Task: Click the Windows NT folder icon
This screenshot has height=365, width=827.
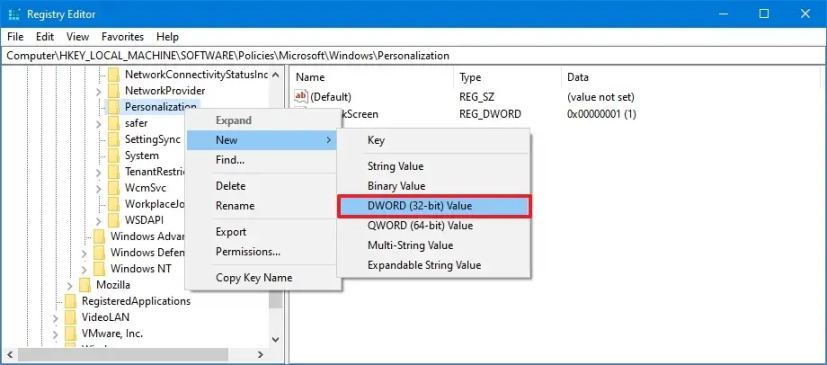Action: click(100, 268)
